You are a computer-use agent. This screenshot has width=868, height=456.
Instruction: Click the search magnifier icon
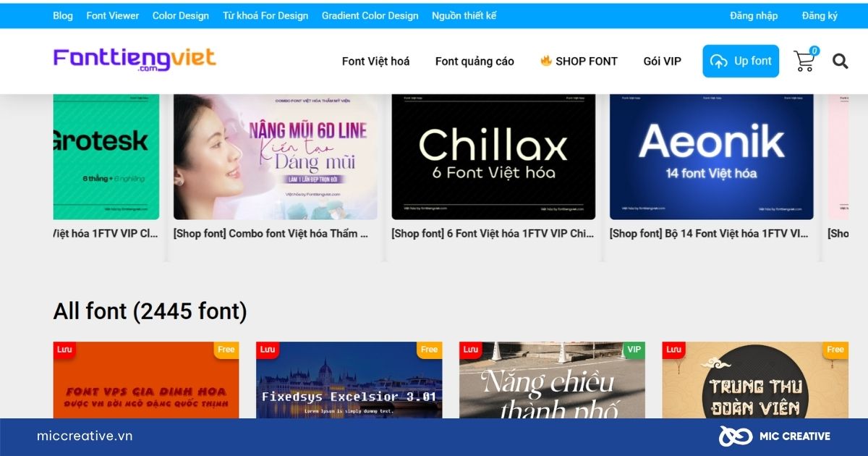(840, 62)
